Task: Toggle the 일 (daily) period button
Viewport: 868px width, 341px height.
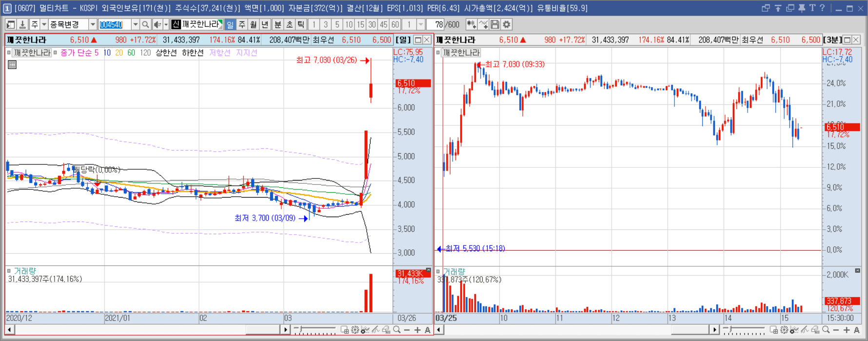Action: tap(230, 24)
